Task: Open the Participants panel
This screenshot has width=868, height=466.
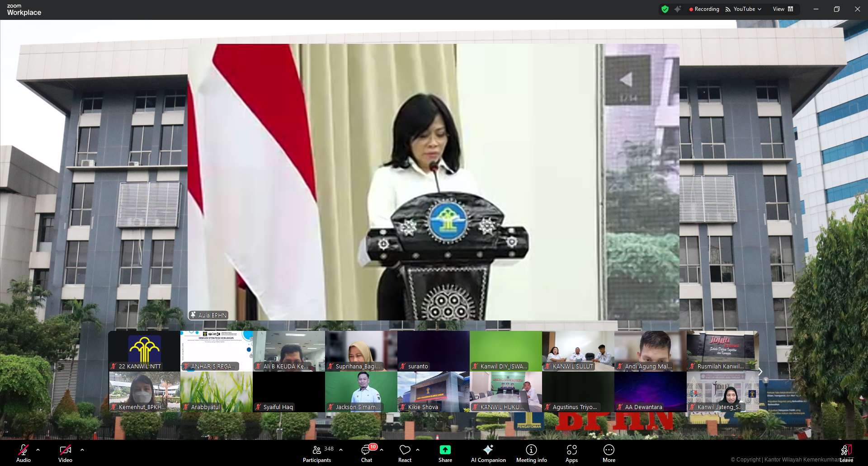Action: (317, 453)
